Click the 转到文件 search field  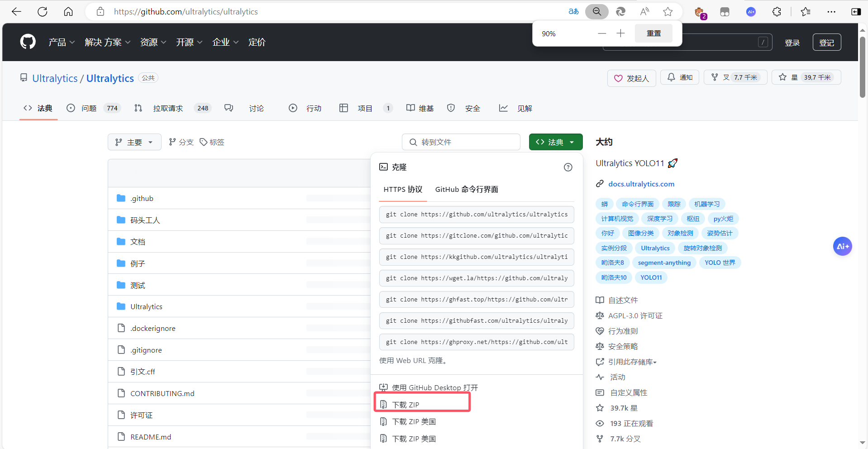[x=461, y=142]
